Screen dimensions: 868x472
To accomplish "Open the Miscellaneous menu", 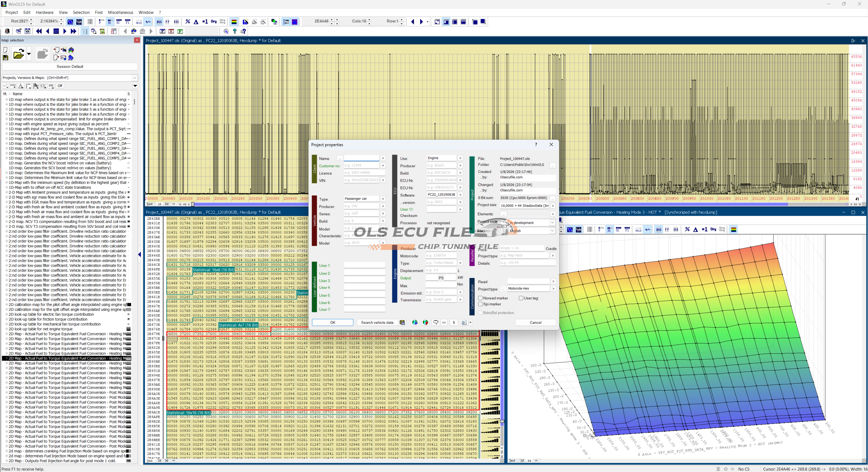I will 120,12.
